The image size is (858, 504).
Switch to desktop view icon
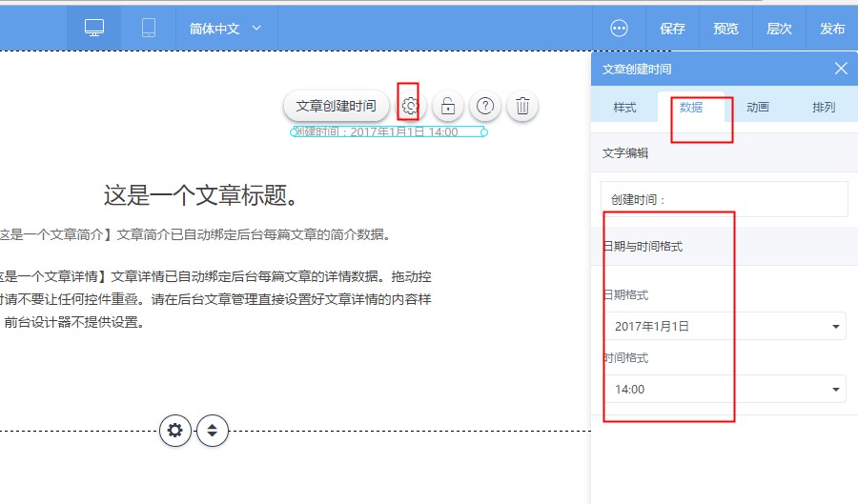pyautogui.click(x=94, y=28)
